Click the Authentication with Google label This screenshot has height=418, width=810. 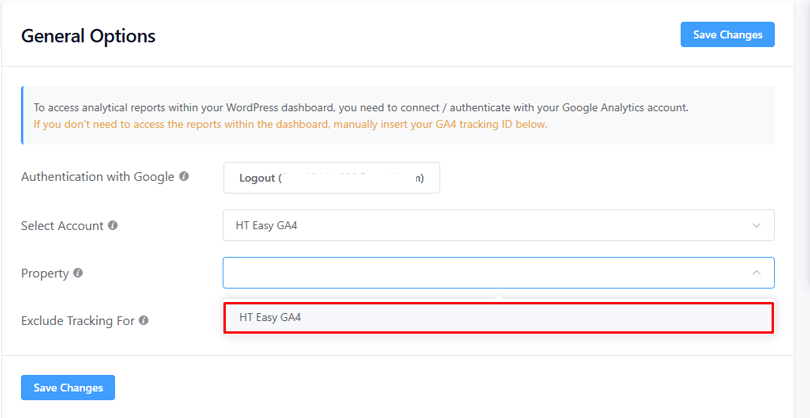[97, 177]
